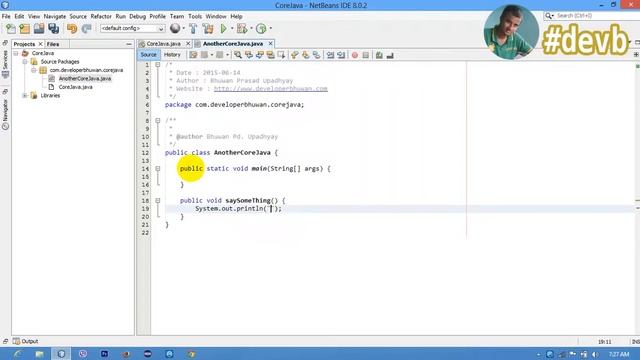
Task: Click the Last Edit icon in editor toolbar
Action: coord(193,55)
